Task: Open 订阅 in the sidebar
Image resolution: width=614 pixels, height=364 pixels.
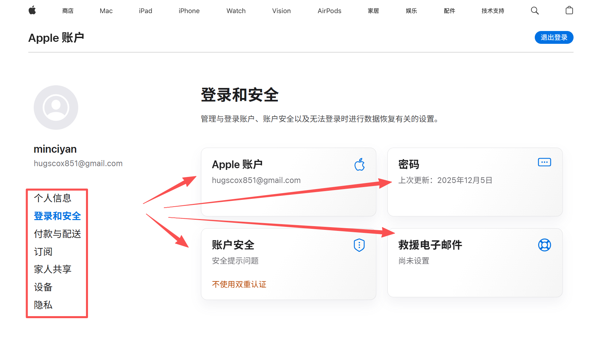Action: (x=43, y=252)
